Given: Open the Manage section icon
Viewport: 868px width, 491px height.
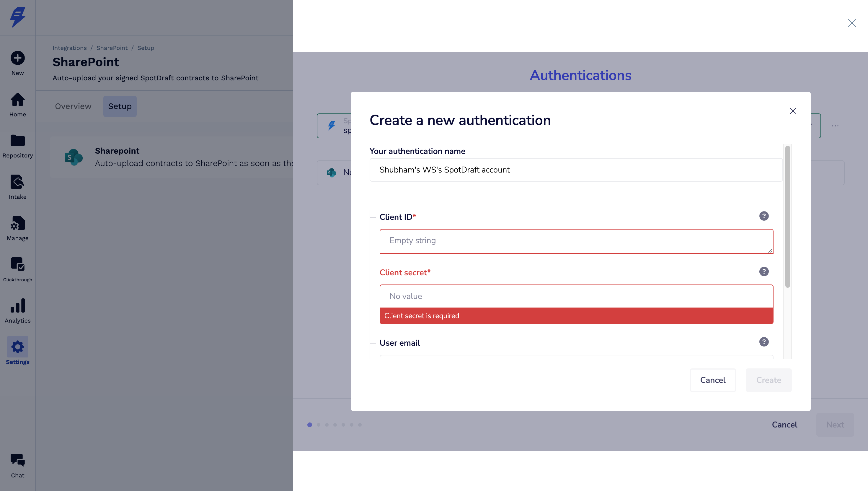Looking at the screenshot, I should 17,224.
